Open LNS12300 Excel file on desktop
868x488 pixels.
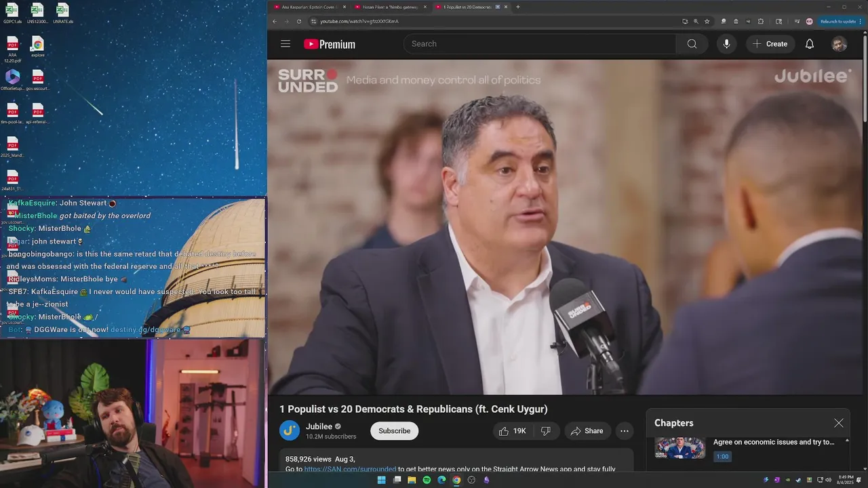37,14
